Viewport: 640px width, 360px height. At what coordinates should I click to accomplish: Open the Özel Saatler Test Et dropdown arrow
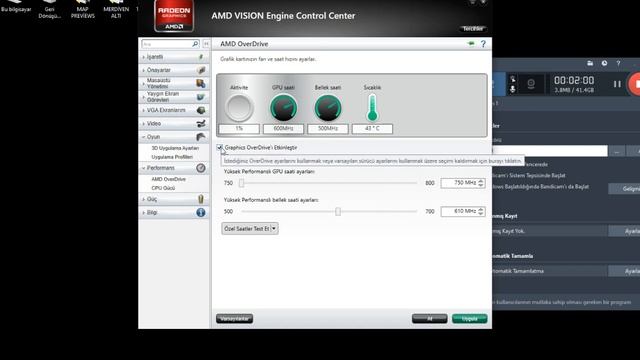click(x=274, y=229)
